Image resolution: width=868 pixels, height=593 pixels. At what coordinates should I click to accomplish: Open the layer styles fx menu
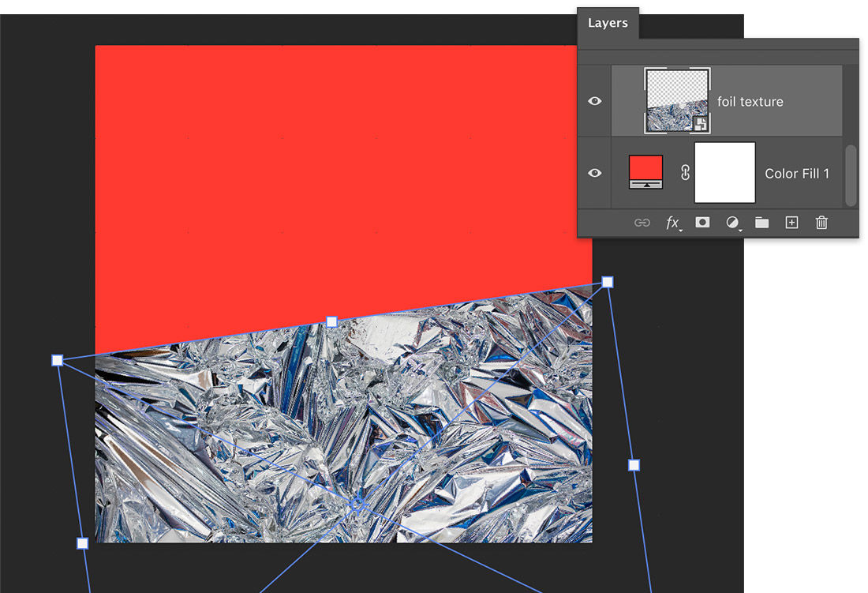[673, 223]
